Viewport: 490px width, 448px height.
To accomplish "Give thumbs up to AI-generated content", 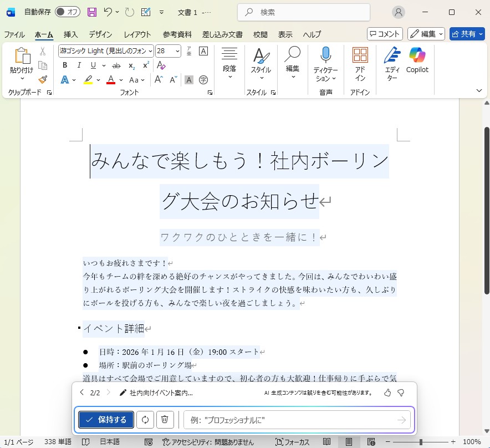I will pos(387,393).
